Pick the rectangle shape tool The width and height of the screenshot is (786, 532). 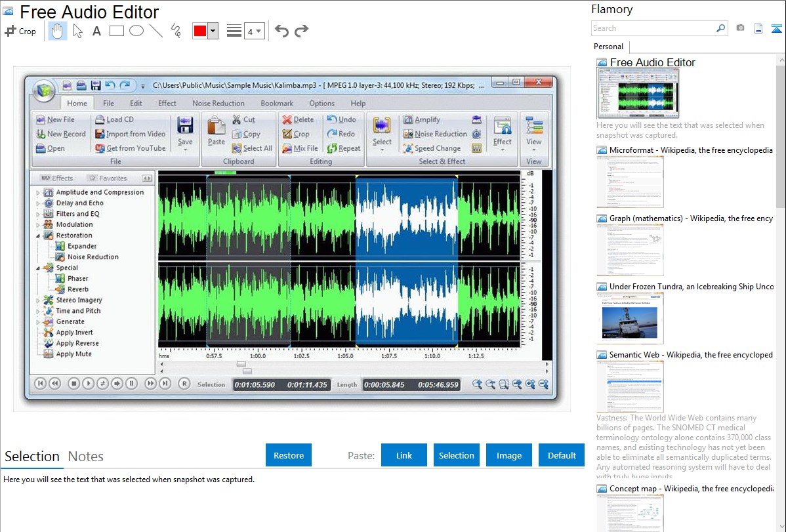tap(117, 31)
